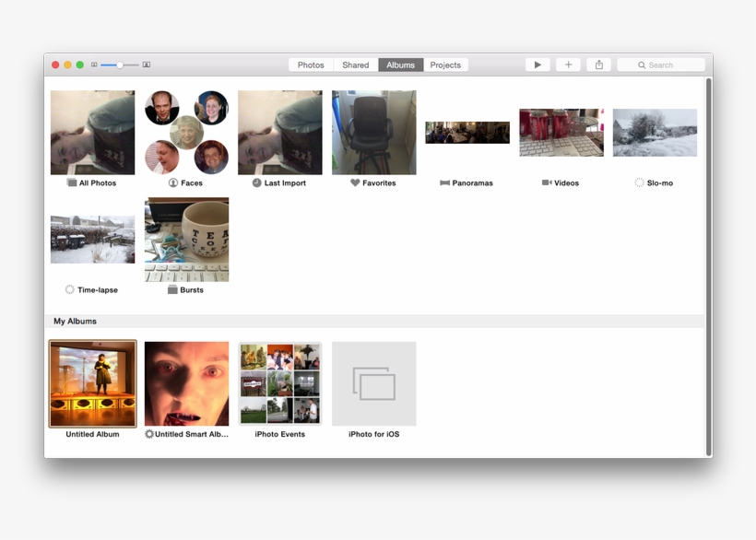Open the All Photos album
This screenshot has width=756, height=540.
[x=92, y=132]
